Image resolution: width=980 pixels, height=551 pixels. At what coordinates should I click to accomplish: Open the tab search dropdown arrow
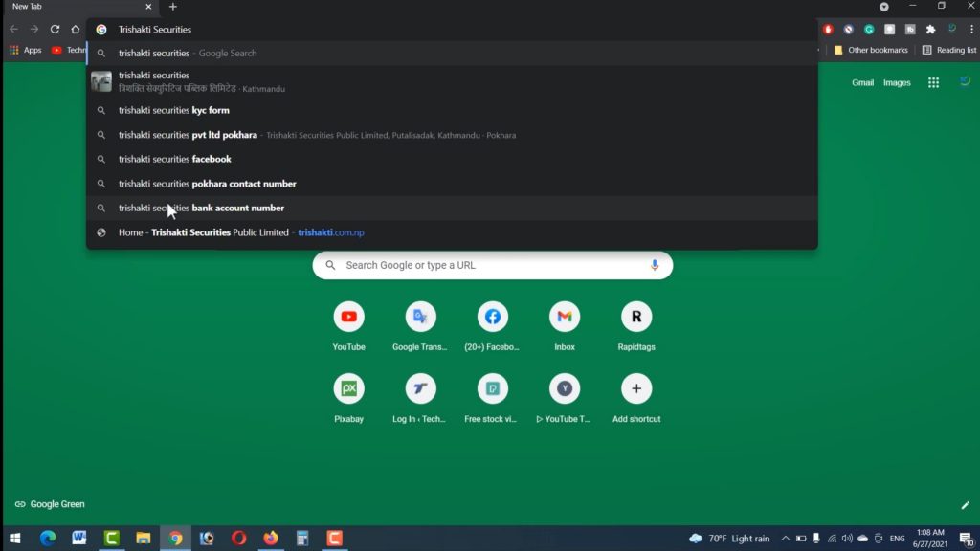point(883,7)
